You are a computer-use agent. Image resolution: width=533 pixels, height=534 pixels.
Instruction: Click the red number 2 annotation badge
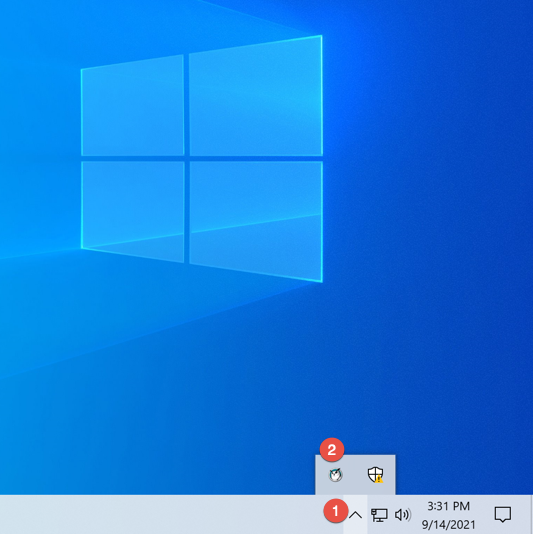[x=332, y=450]
